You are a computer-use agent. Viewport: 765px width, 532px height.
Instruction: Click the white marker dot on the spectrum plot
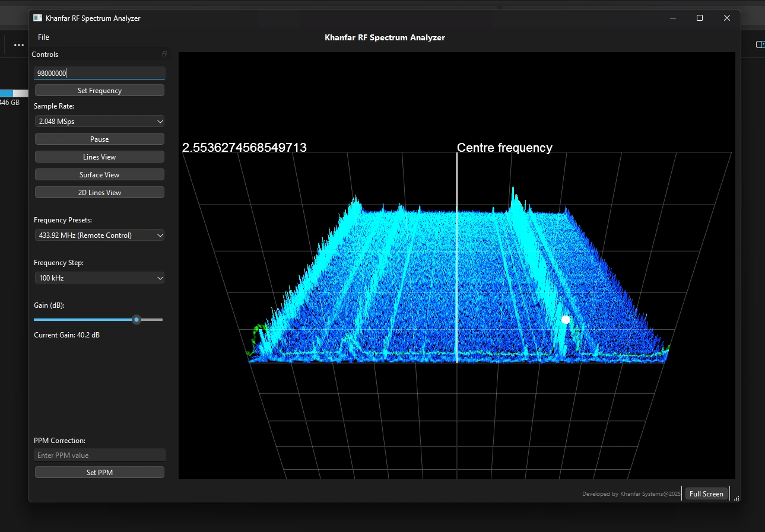(565, 319)
